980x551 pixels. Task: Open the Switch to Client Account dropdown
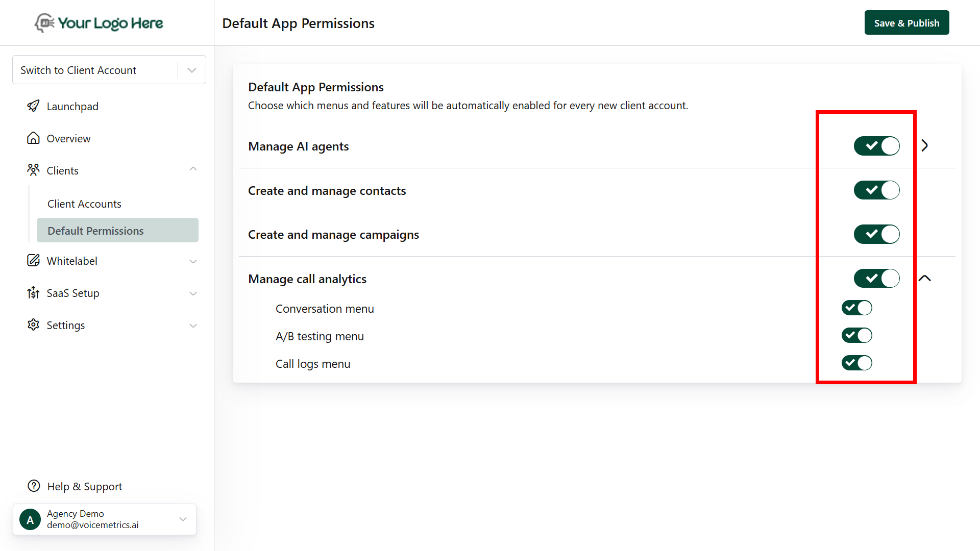click(191, 69)
